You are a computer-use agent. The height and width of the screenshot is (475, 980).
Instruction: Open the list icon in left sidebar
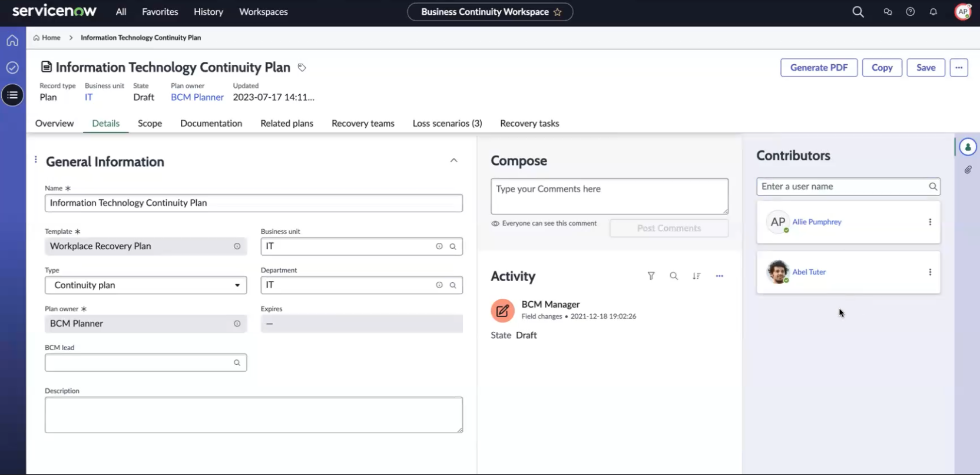12,95
